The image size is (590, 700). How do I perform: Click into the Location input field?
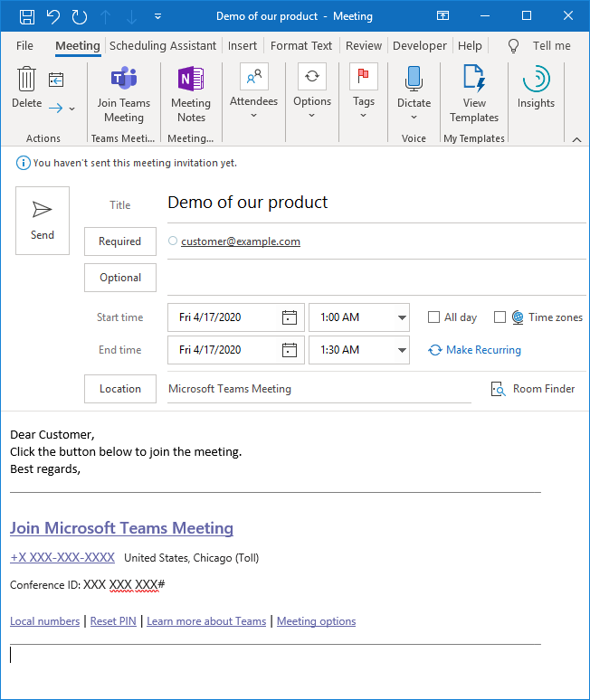317,389
